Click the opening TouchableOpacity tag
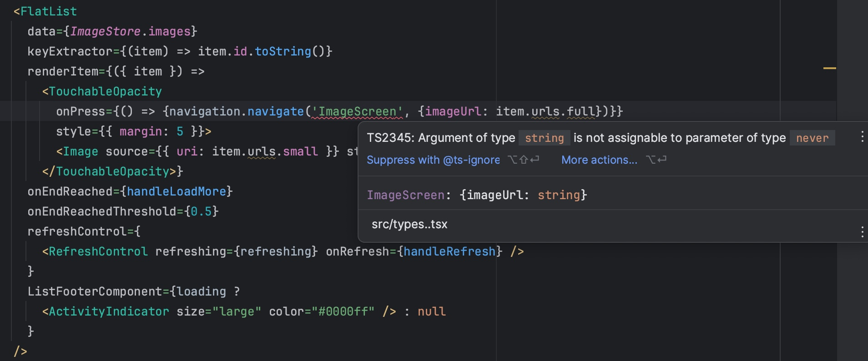868x361 pixels. click(102, 91)
